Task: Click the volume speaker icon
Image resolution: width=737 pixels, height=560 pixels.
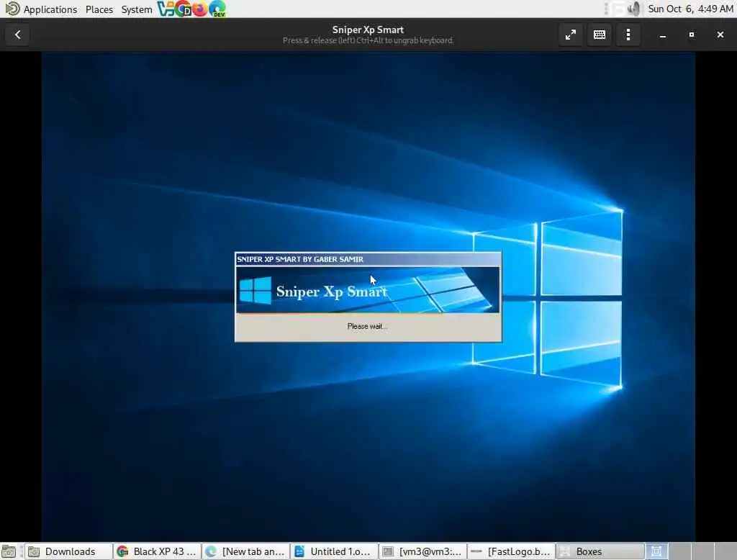Action: (634, 9)
